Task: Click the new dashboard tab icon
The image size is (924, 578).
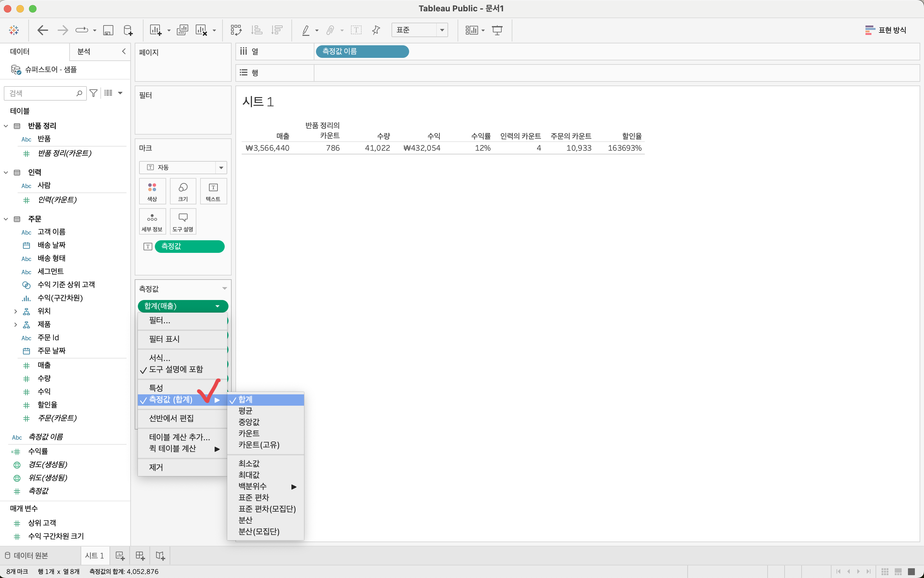Action: [x=140, y=555]
